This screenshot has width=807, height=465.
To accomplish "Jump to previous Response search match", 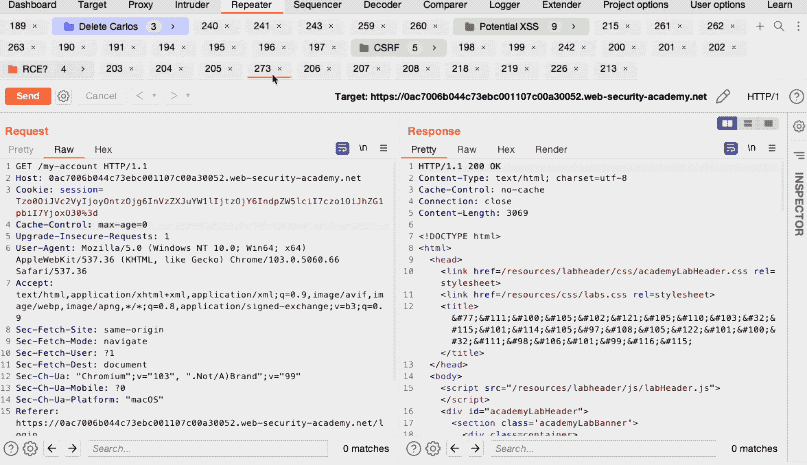I will pos(454,449).
